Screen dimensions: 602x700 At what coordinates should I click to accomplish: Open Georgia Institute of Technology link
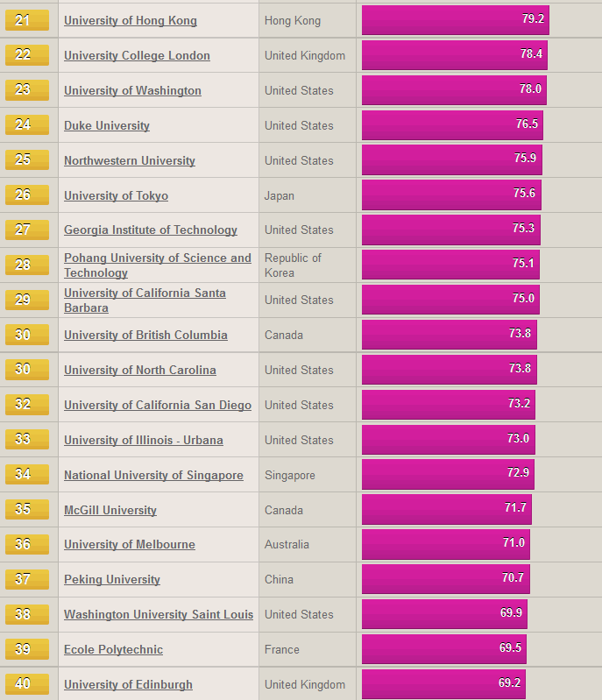(151, 230)
